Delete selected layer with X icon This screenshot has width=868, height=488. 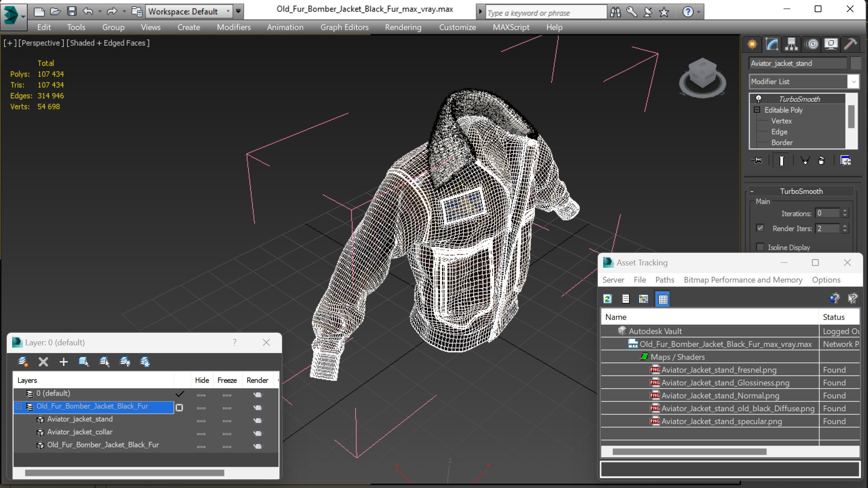(43, 362)
